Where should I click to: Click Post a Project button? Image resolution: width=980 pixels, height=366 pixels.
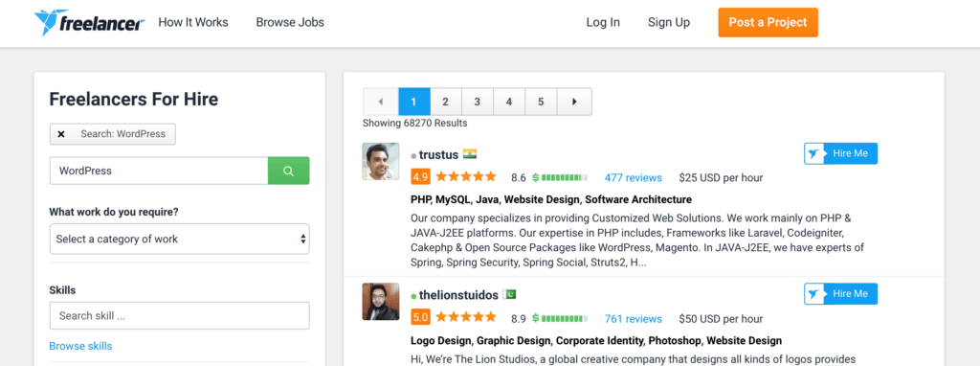pyautogui.click(x=768, y=23)
